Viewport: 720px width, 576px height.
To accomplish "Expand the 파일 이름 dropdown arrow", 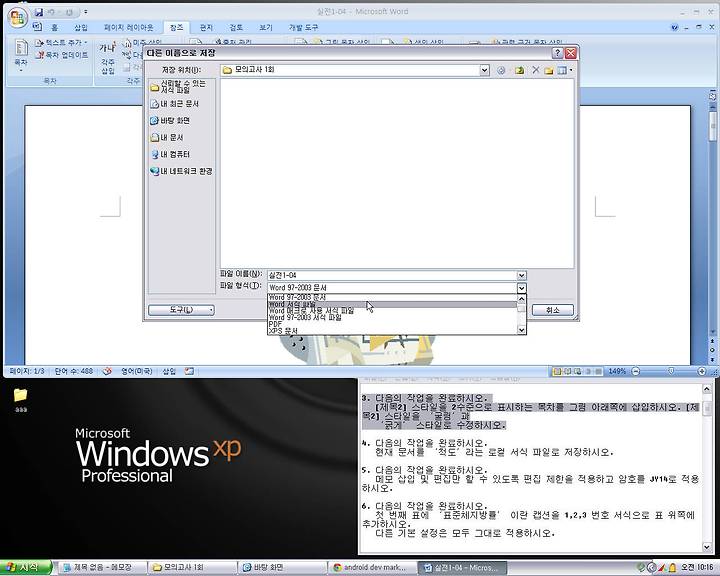I will click(522, 276).
